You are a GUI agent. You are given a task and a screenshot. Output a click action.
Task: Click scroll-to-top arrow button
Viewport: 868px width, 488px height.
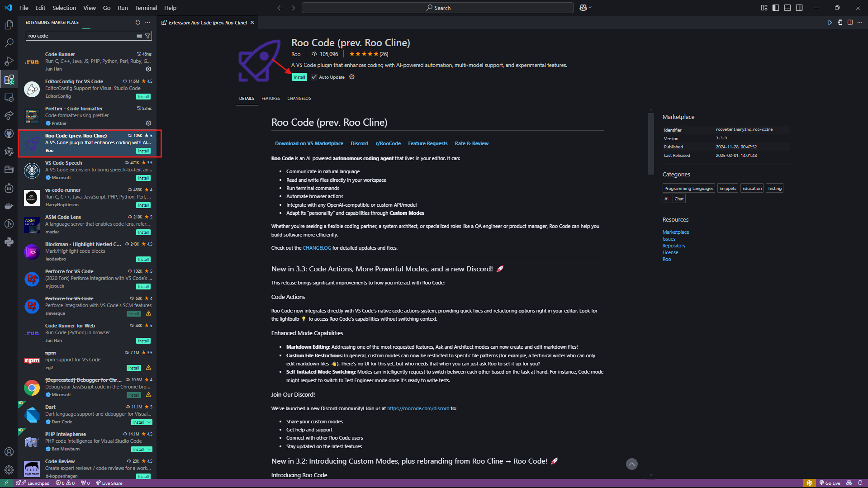tap(631, 464)
